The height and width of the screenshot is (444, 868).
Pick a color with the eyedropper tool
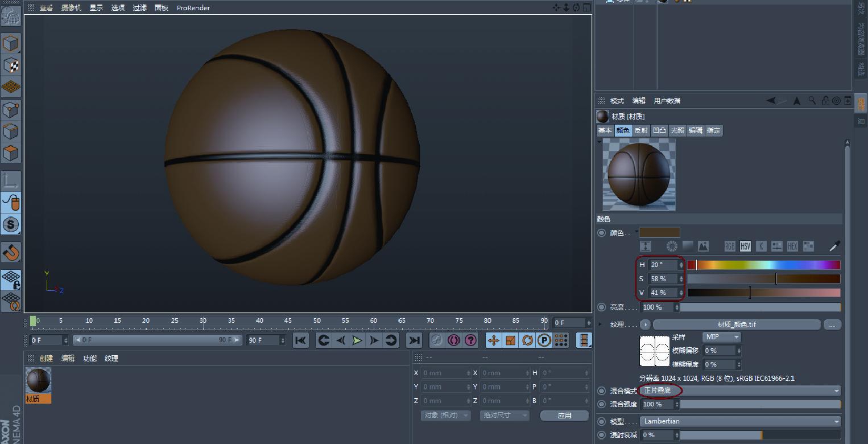[834, 246]
